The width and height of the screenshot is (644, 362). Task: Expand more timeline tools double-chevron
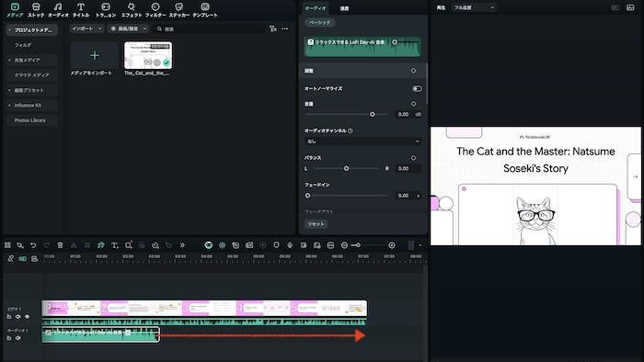182,245
